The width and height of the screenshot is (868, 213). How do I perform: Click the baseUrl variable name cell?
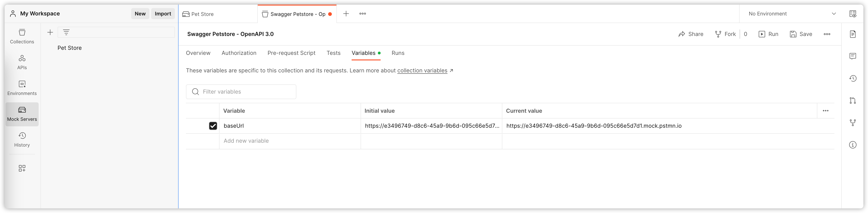coord(290,126)
